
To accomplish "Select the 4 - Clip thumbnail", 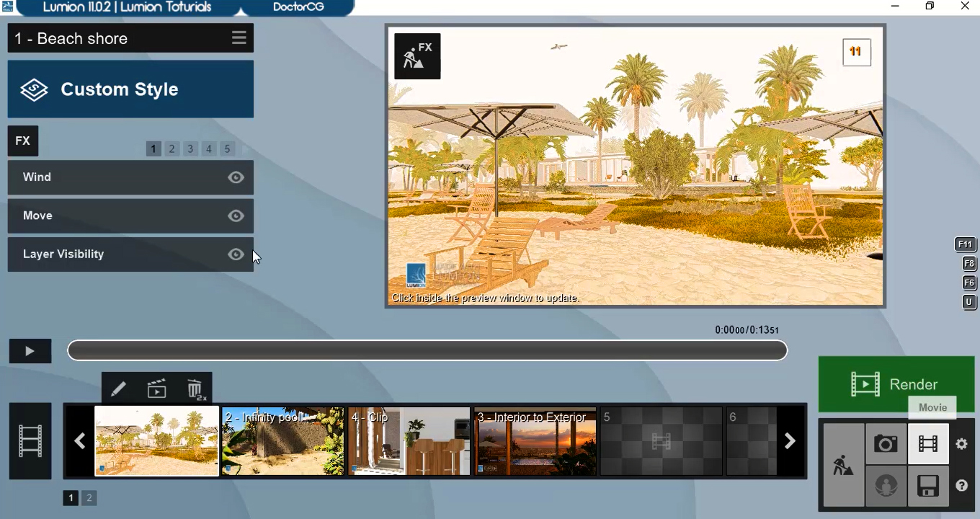I will pyautogui.click(x=409, y=441).
